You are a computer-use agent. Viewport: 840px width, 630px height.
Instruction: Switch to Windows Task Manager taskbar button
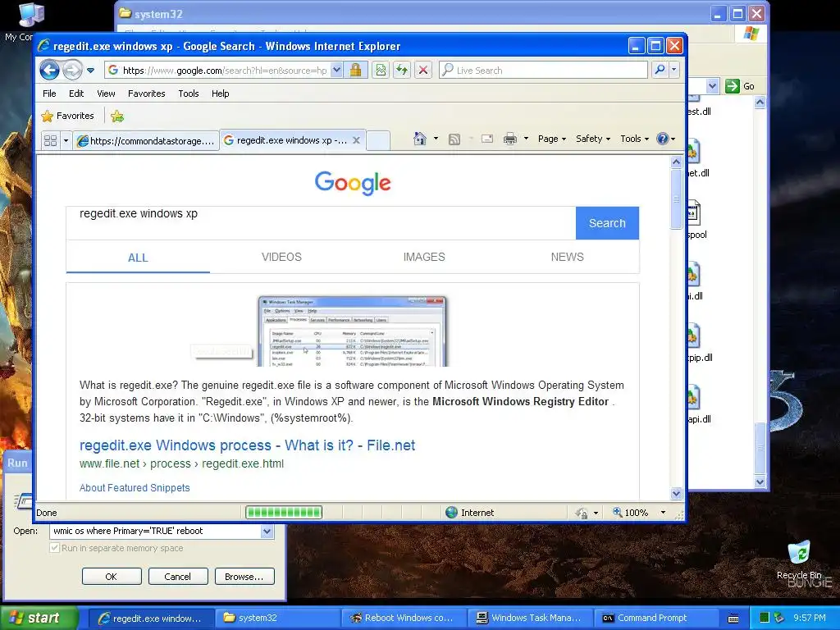point(529,618)
